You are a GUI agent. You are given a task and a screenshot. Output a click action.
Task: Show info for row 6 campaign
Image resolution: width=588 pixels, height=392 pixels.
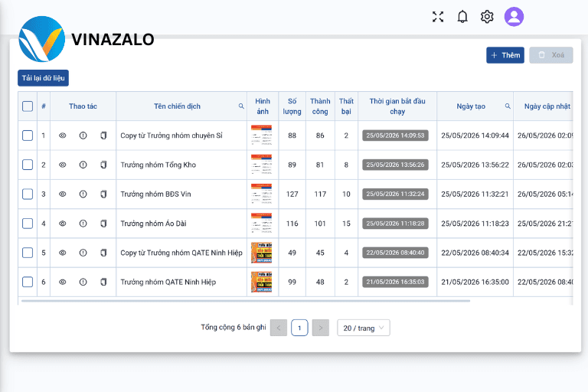pos(83,282)
